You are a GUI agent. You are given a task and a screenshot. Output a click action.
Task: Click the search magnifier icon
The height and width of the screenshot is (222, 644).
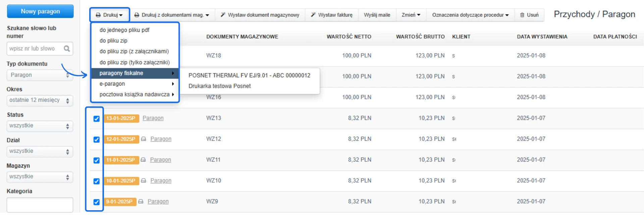tap(67, 49)
